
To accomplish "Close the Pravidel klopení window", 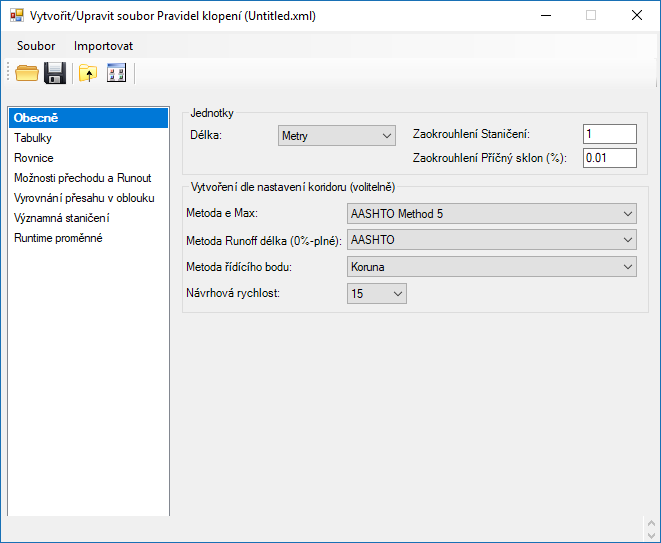I will pyautogui.click(x=637, y=16).
